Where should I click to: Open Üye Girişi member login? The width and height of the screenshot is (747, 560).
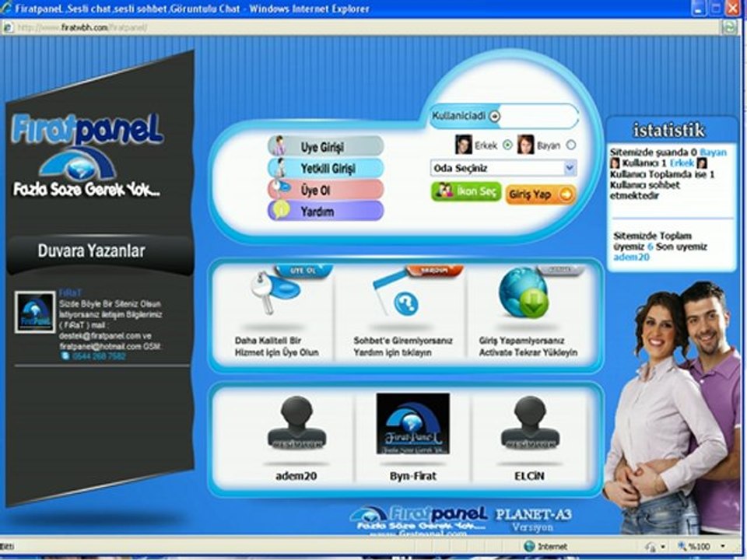(x=326, y=146)
